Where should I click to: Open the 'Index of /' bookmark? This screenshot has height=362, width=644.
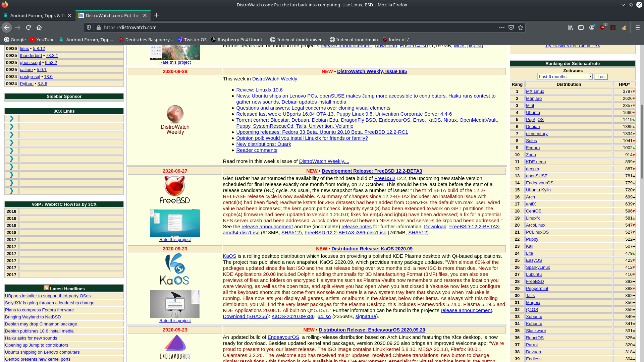pyautogui.click(x=396, y=40)
